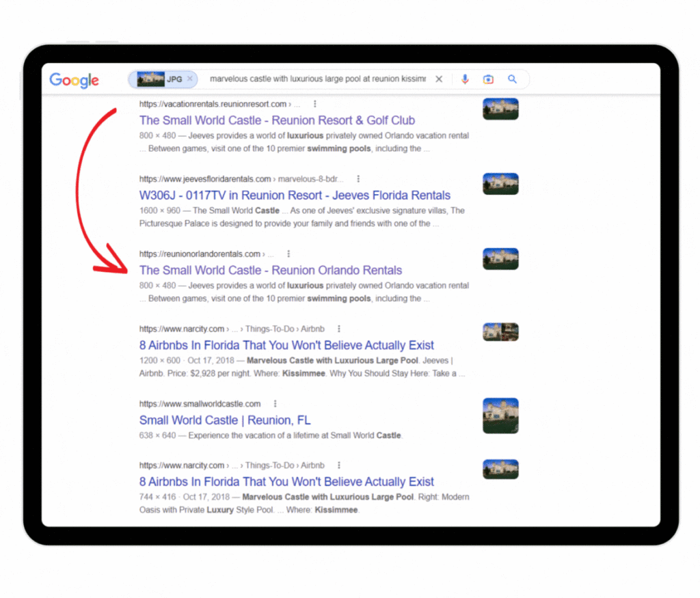Clear the search query text

pos(439,79)
